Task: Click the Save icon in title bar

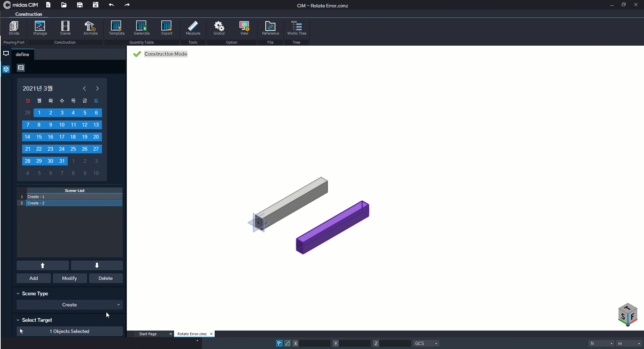Action: point(80,5)
